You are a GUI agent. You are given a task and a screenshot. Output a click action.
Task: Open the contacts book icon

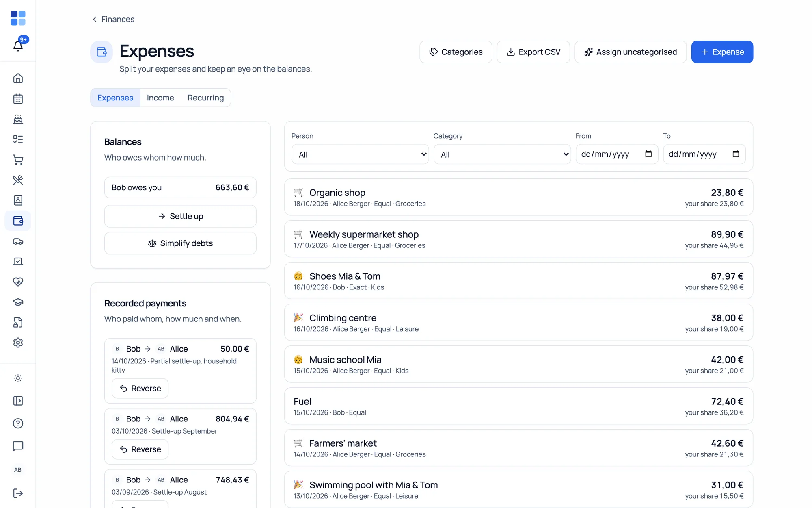[x=18, y=200]
